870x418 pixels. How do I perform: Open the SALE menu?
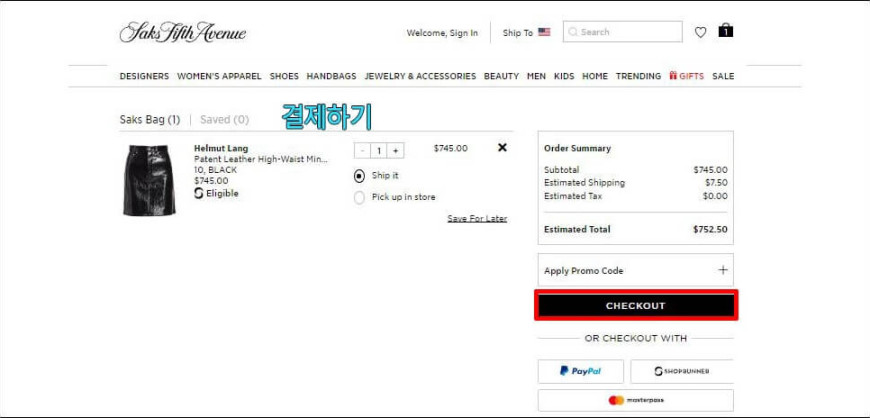[723, 76]
